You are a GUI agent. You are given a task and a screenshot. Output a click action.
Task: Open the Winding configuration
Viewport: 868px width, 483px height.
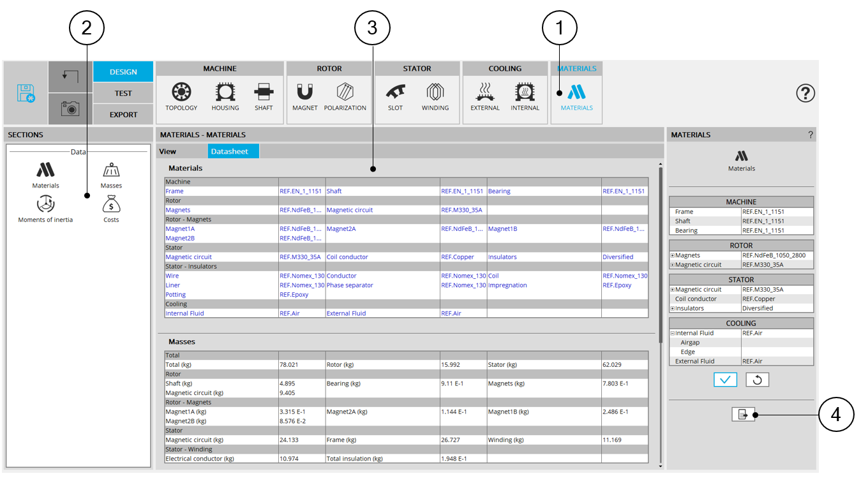(x=435, y=93)
